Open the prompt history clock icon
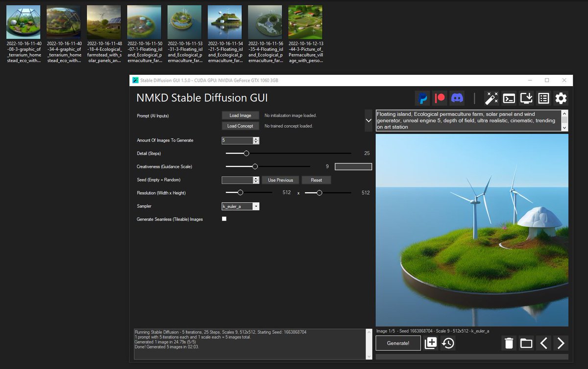Screen dimensions: 588x369 (x=448, y=343)
